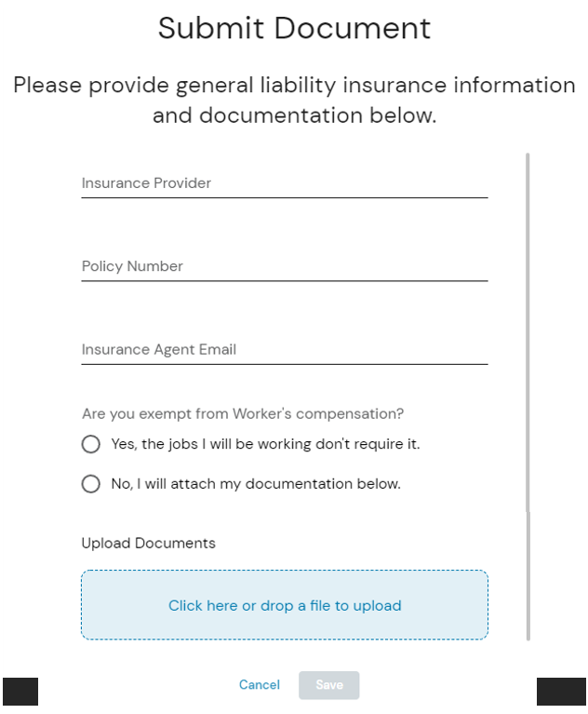The image size is (588, 714).
Task: Cancel the document submission
Action: pyautogui.click(x=259, y=685)
